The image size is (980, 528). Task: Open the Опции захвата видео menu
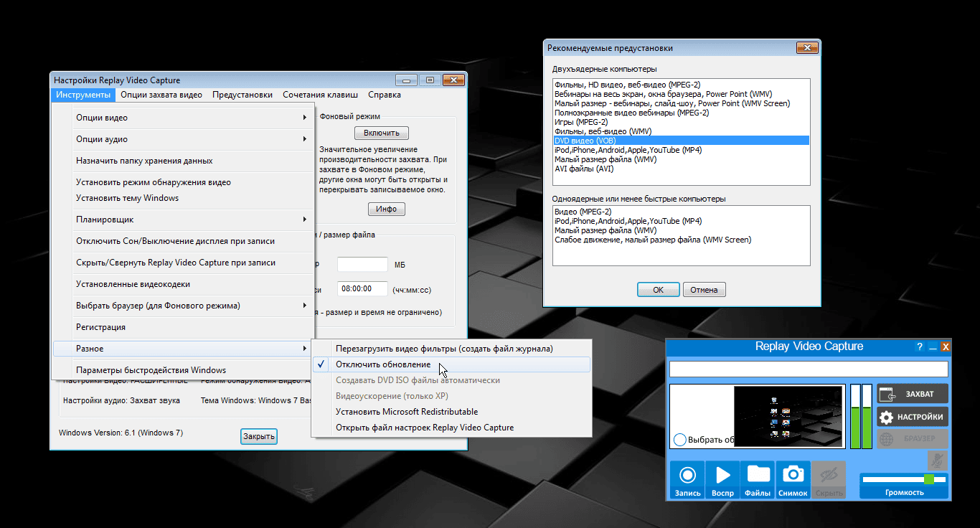pyautogui.click(x=161, y=95)
